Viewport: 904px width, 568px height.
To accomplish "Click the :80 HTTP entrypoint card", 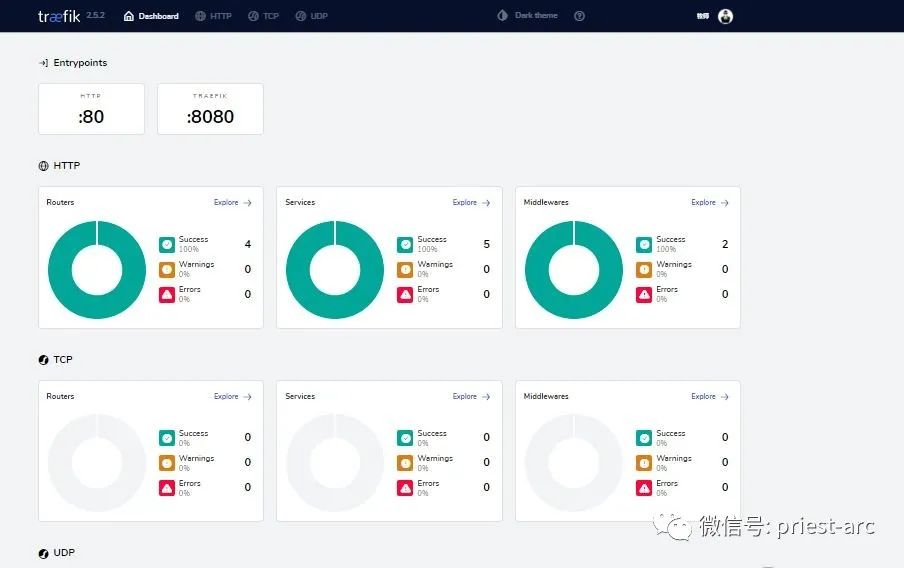I will (92, 109).
